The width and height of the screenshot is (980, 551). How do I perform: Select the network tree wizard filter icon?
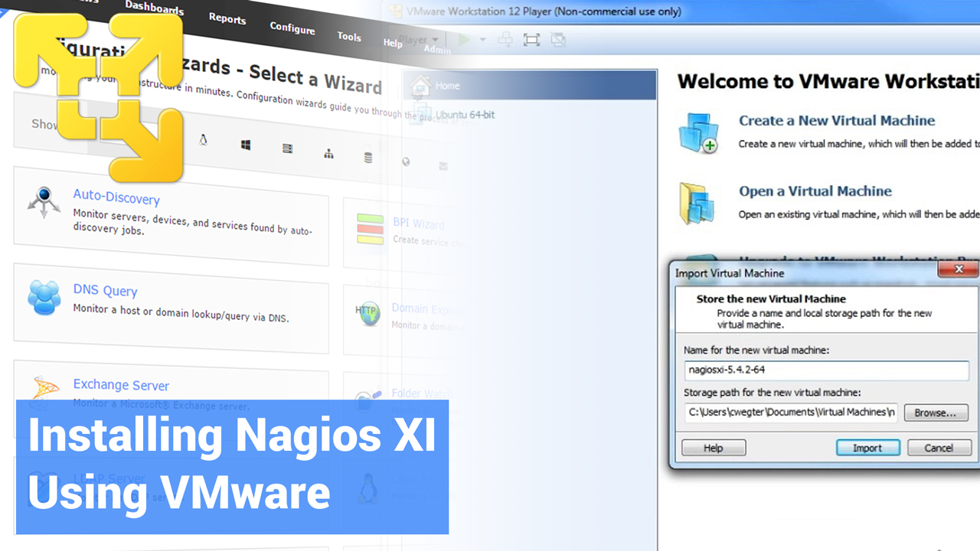[x=328, y=154]
